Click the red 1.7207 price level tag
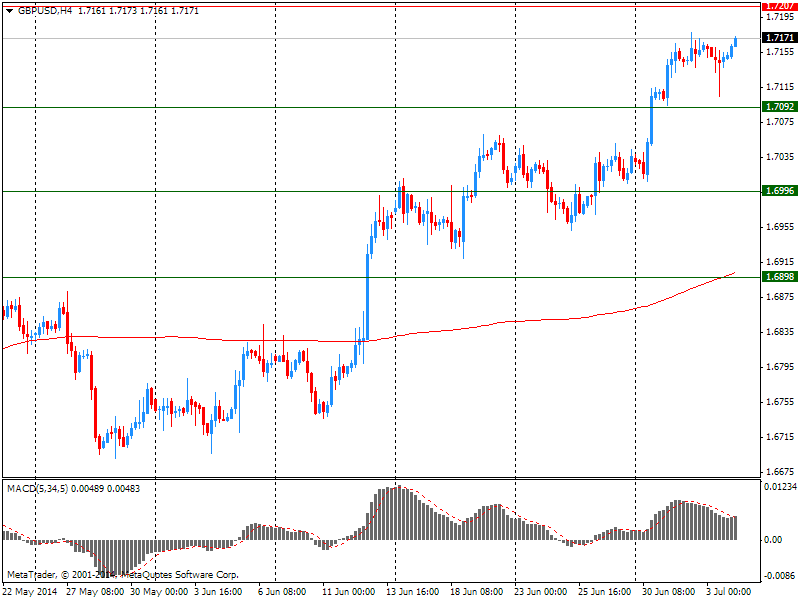 click(780, 6)
